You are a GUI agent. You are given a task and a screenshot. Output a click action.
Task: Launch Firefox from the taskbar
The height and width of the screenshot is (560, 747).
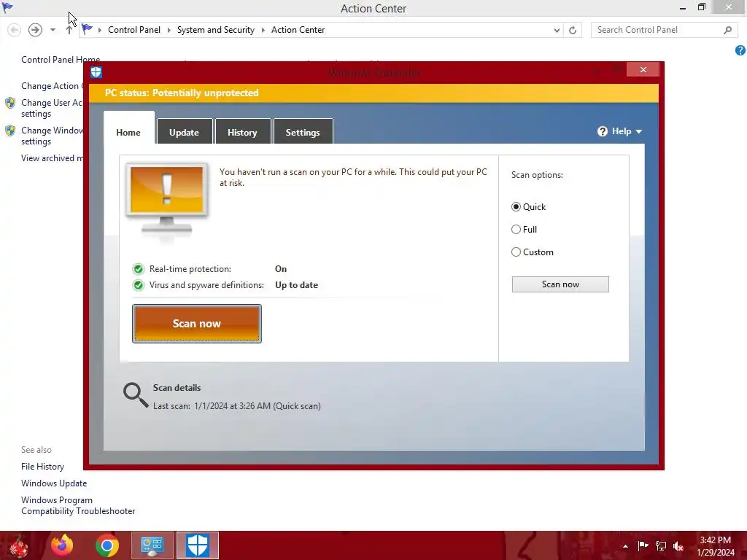(x=63, y=545)
